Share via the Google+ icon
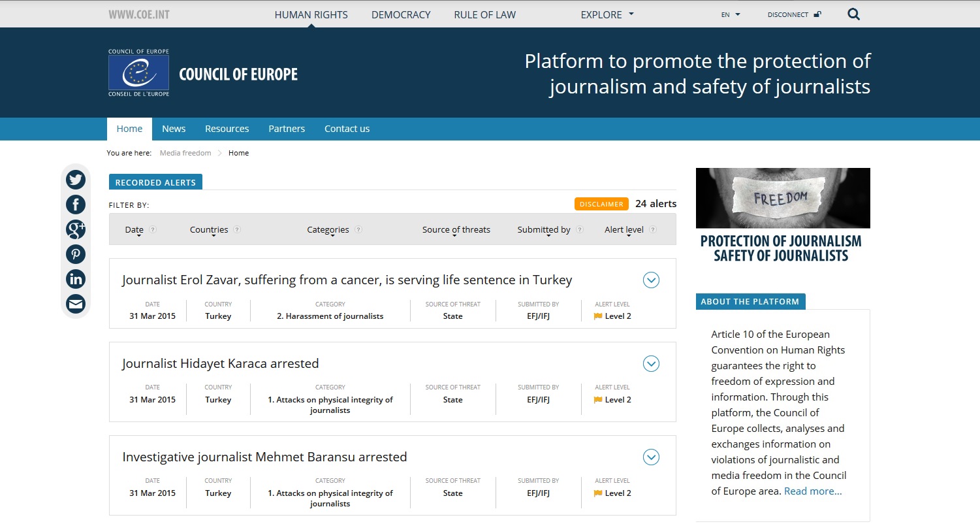The image size is (980, 526). (x=75, y=229)
